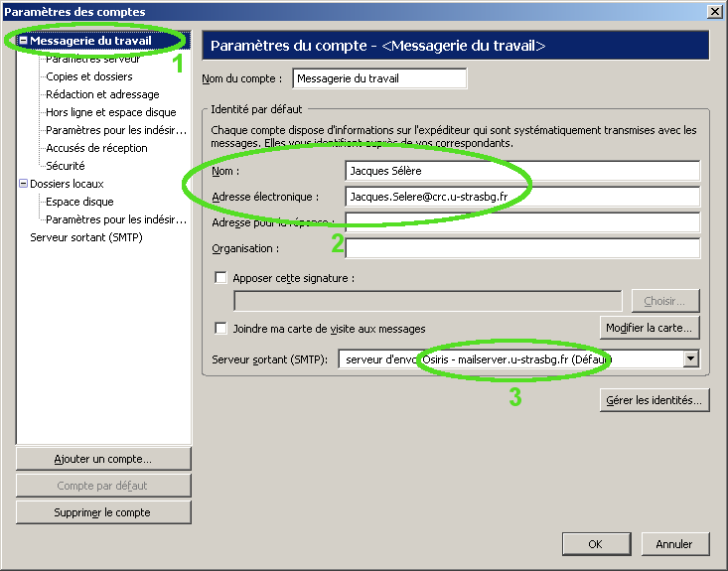Open Copies et dossiers section
The image size is (728, 571).
point(89,76)
